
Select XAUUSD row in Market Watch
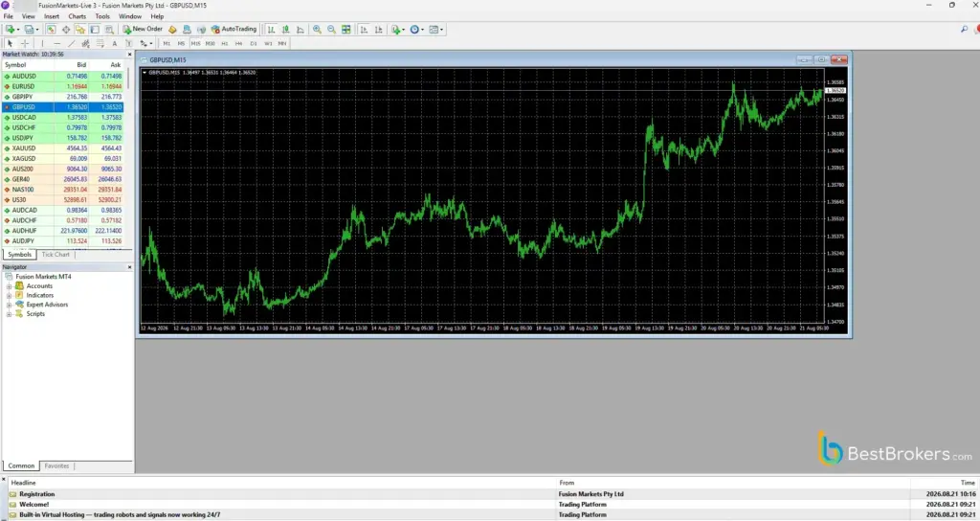pyautogui.click(x=62, y=148)
